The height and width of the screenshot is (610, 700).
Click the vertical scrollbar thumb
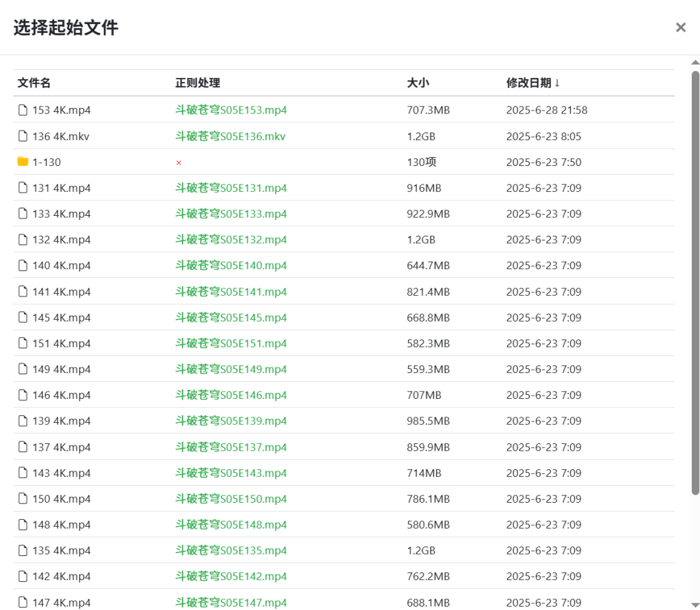click(695, 283)
